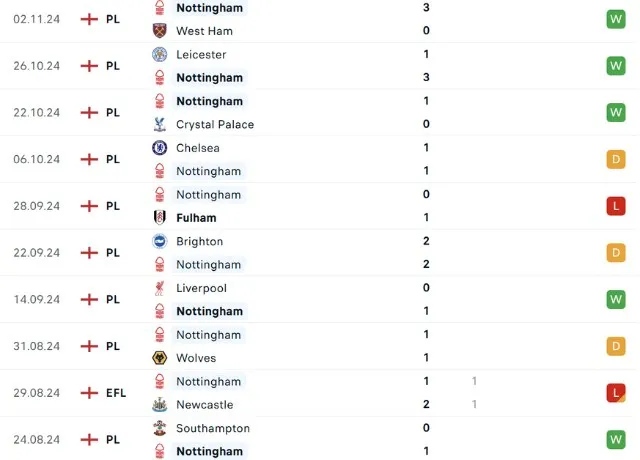Click the Chelsea club crest
640x460 pixels.
[159, 148]
